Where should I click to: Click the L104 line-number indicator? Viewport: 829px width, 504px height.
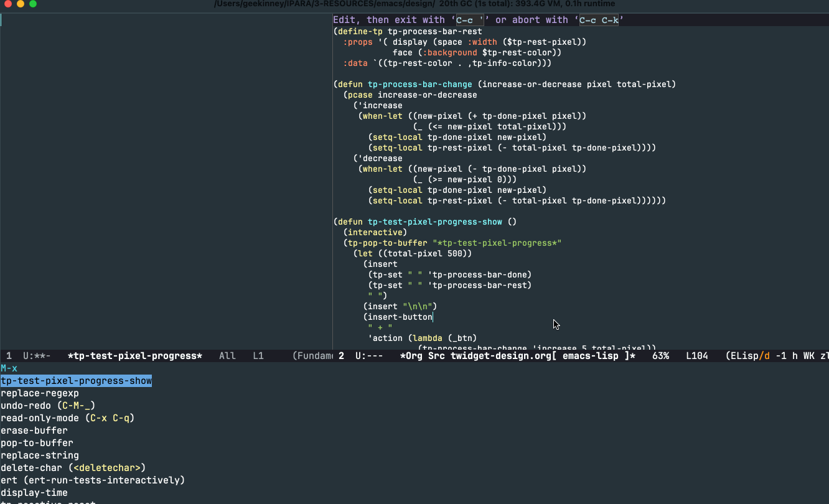pos(696,355)
